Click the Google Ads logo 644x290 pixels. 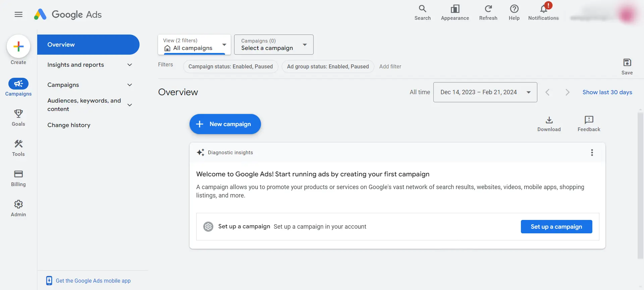point(68,14)
